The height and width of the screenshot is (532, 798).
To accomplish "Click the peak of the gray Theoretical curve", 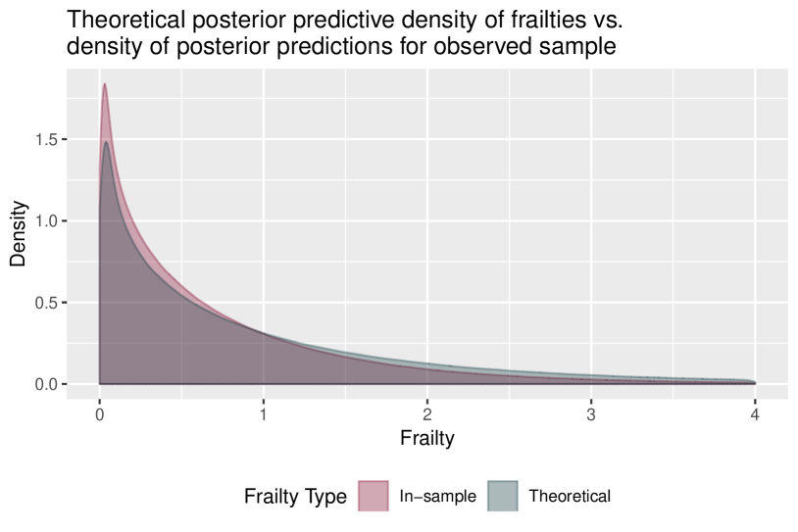I will click(106, 143).
